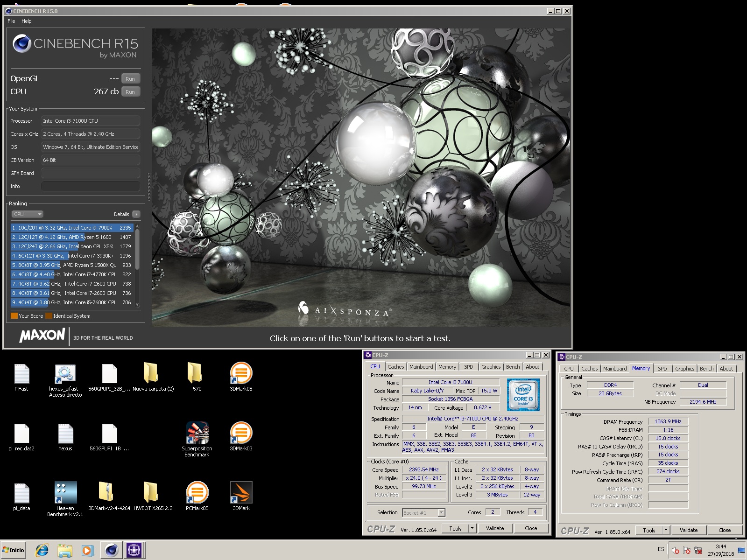Click Validate in left CPU-Z window
Screen dimensions: 747x560
pyautogui.click(x=495, y=528)
